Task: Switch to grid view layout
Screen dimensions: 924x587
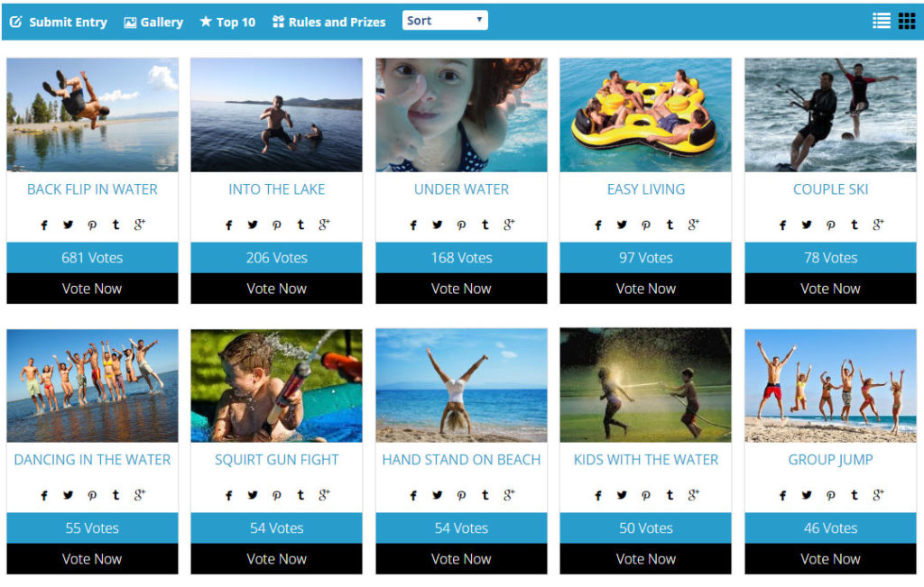Action: (906, 21)
